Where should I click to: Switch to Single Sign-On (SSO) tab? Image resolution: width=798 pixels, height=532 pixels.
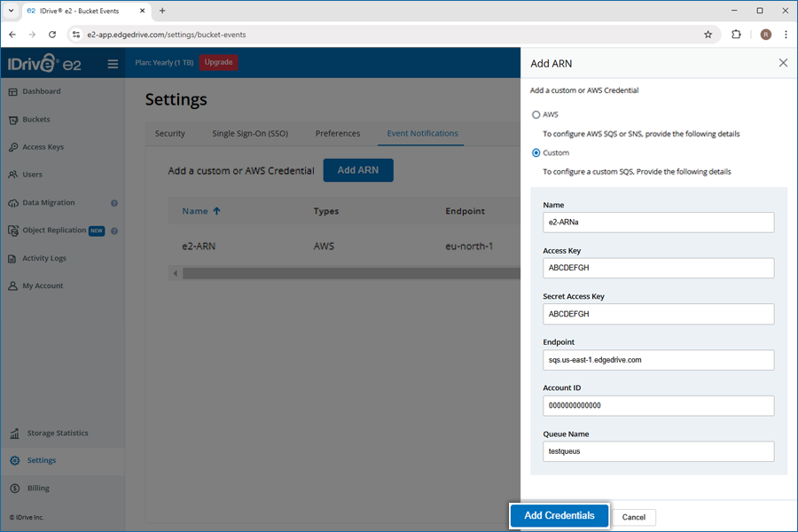pyautogui.click(x=250, y=133)
